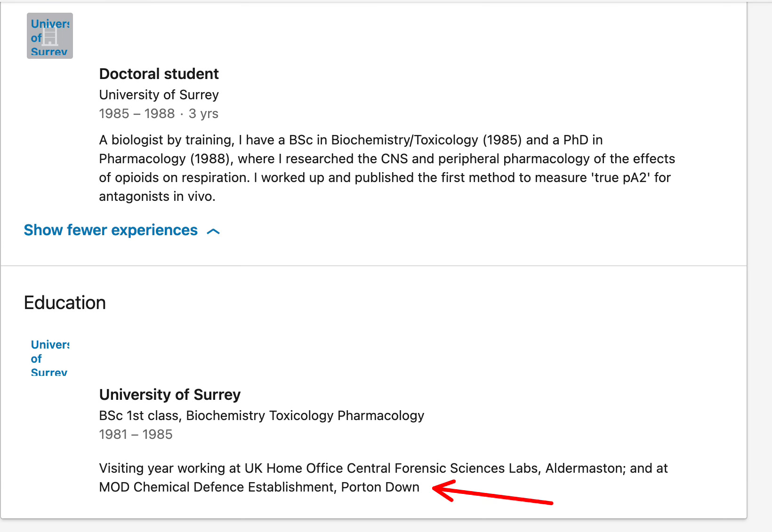Click the Education section heading
The width and height of the screenshot is (772, 532).
click(65, 302)
